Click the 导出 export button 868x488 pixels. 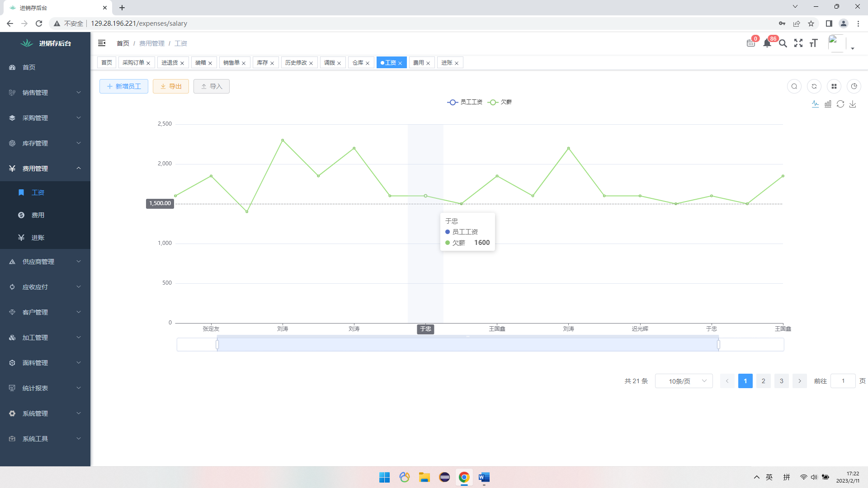(x=171, y=86)
